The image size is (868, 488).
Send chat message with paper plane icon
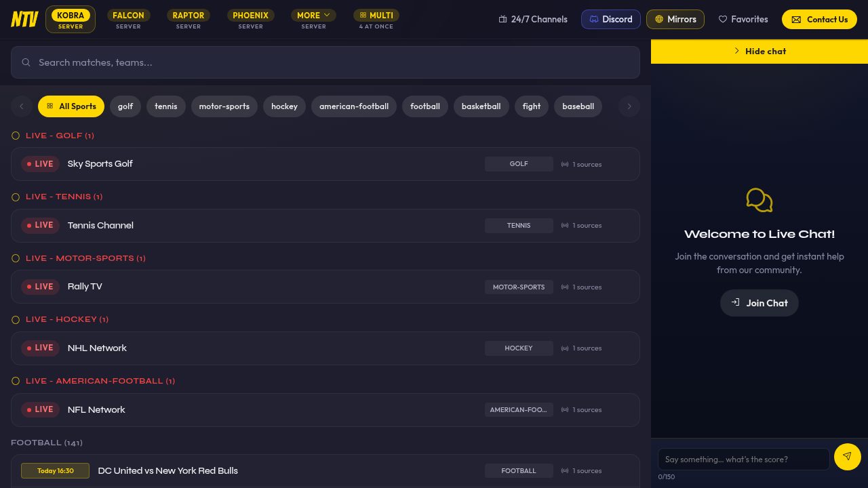tap(847, 457)
